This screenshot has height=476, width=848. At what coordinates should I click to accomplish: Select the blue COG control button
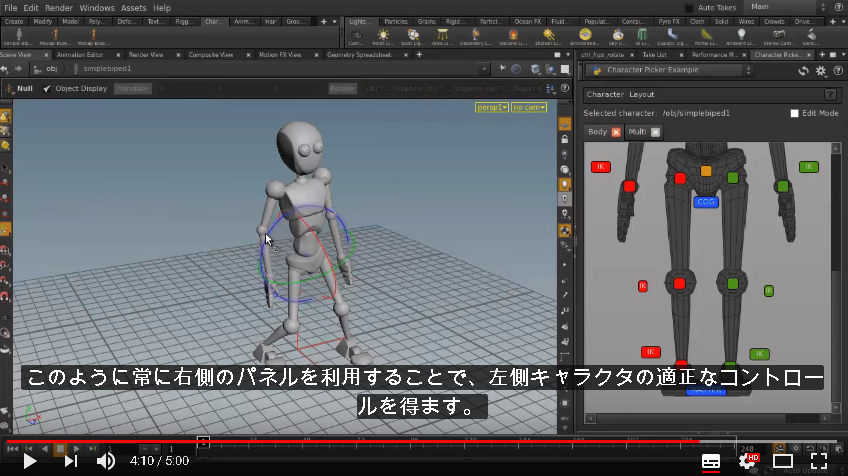[706, 202]
